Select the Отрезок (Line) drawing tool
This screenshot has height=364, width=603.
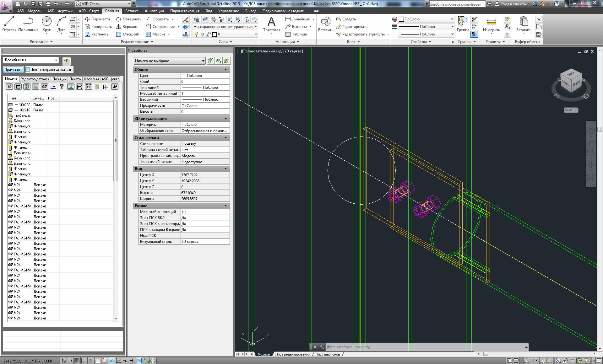[8, 22]
